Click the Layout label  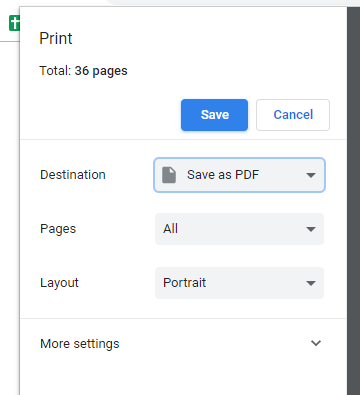point(59,283)
